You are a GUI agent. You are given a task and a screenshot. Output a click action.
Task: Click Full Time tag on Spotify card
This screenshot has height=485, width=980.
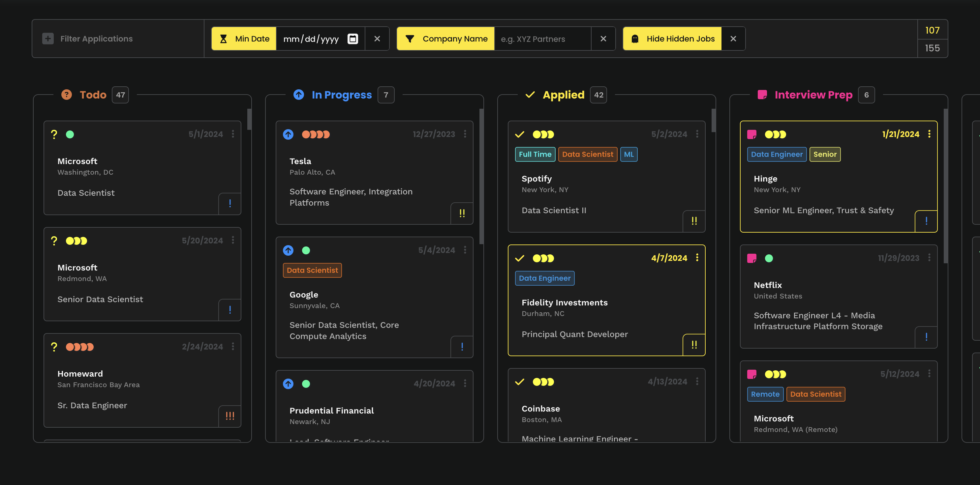535,154
